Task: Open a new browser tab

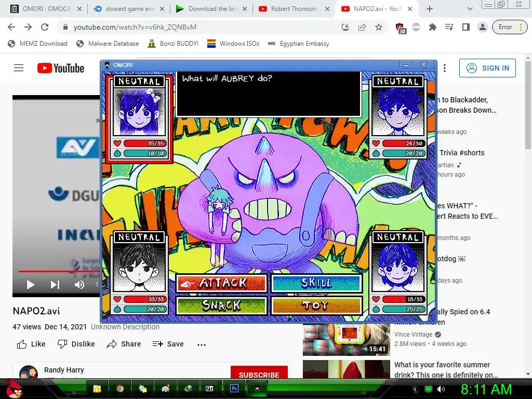Action: pyautogui.click(x=430, y=9)
